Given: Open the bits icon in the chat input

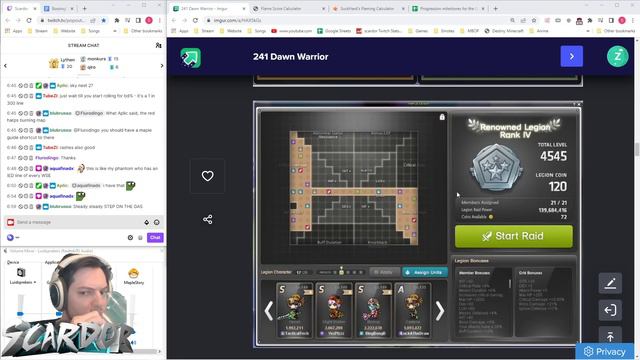Looking at the screenshot, I should 147,222.
